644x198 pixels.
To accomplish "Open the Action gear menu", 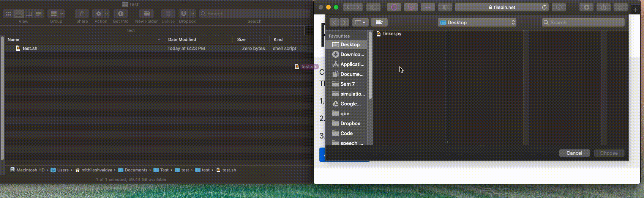I will click(x=101, y=14).
